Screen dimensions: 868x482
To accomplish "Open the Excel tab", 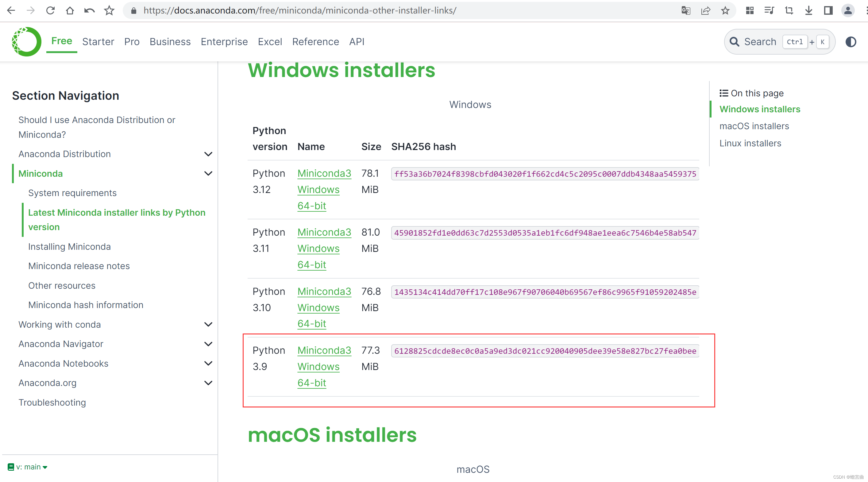I will click(x=270, y=42).
